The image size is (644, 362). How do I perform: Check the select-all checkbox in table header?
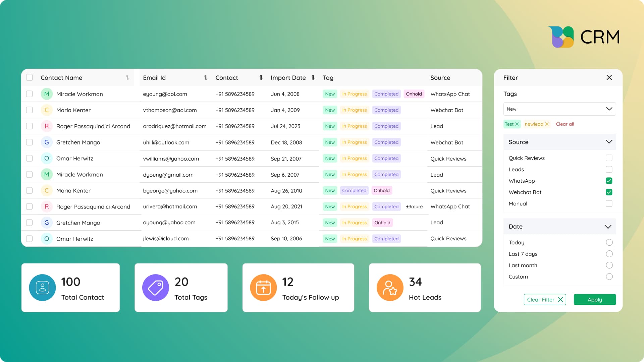pyautogui.click(x=29, y=77)
